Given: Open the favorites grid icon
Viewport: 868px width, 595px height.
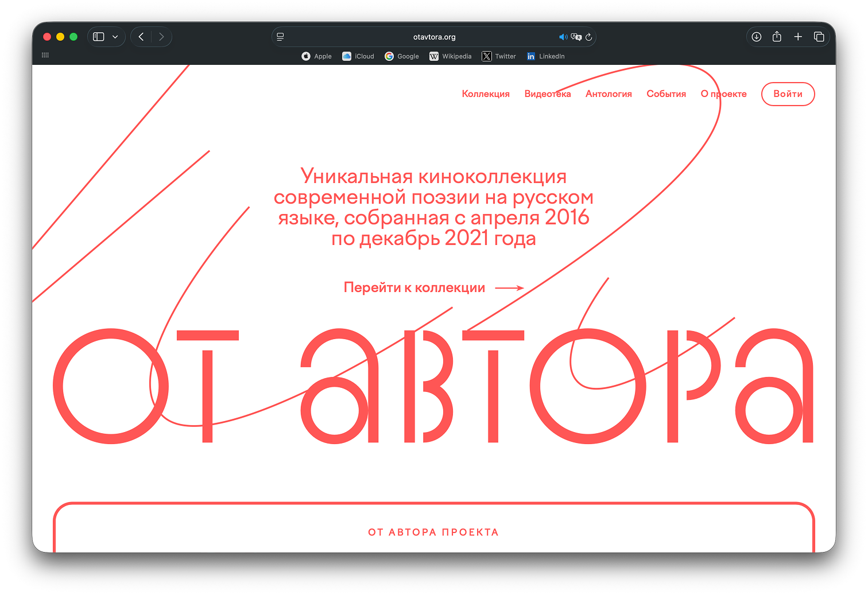Looking at the screenshot, I should click(x=45, y=55).
